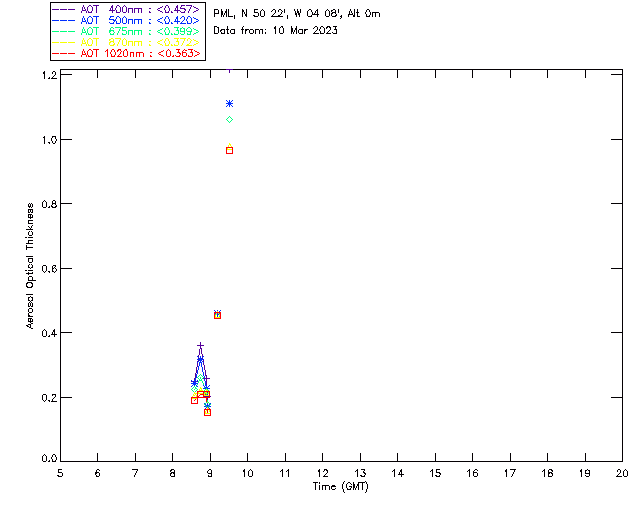The image size is (640, 512).
Task: Click the y-axis tick label "0.6"
Action: pos(49,269)
